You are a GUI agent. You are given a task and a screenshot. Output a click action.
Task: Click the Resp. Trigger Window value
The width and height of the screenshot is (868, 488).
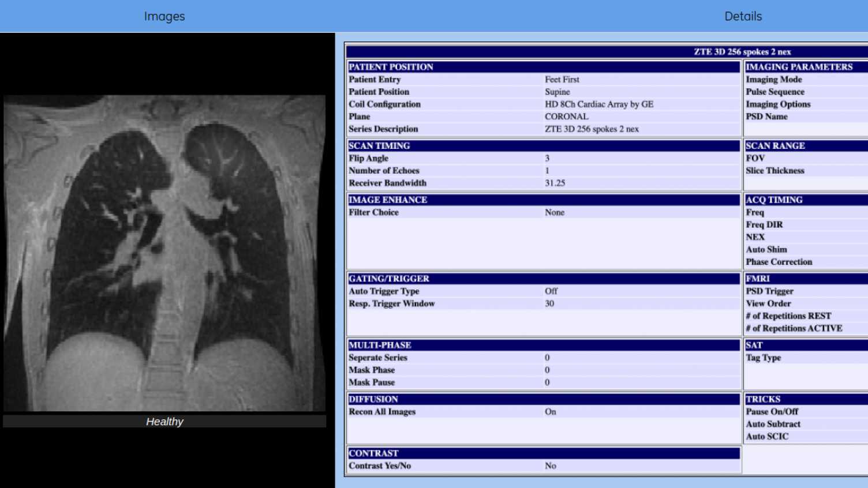point(549,304)
